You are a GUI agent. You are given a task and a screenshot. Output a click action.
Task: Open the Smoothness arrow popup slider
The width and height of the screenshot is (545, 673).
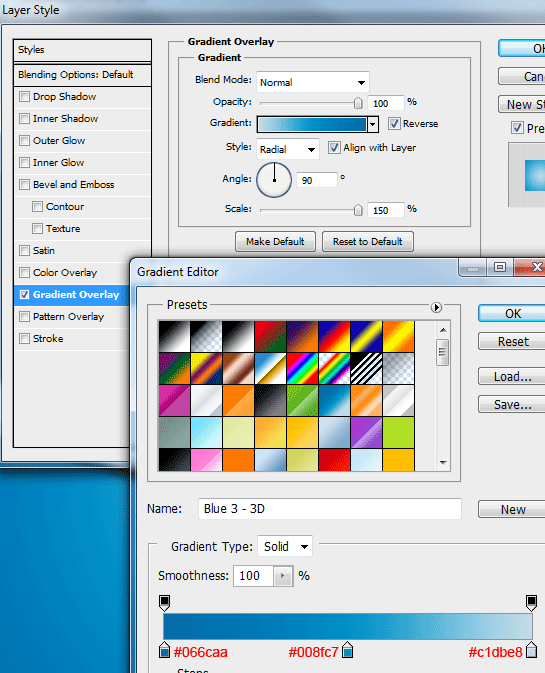click(x=282, y=576)
